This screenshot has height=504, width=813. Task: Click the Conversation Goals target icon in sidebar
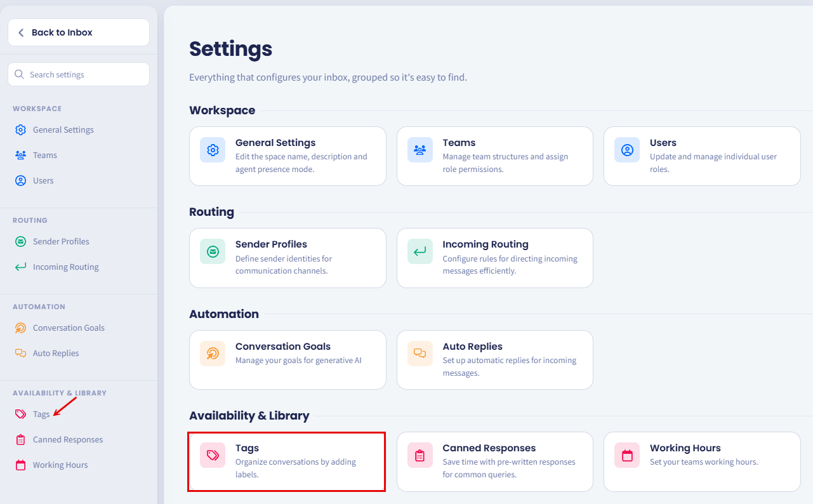[20, 328]
